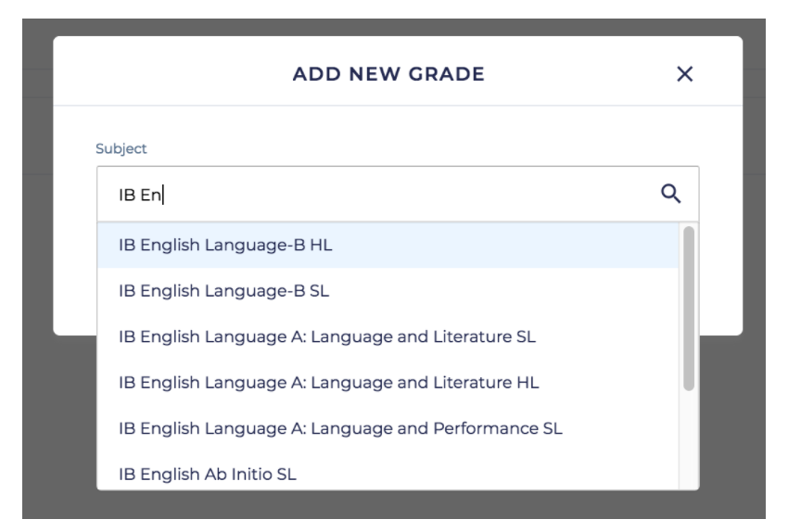
Task: Click the ADD NEW GRADE heading
Action: tap(388, 74)
